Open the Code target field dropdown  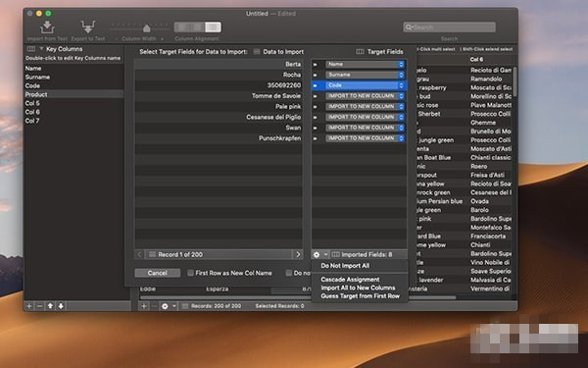365,85
